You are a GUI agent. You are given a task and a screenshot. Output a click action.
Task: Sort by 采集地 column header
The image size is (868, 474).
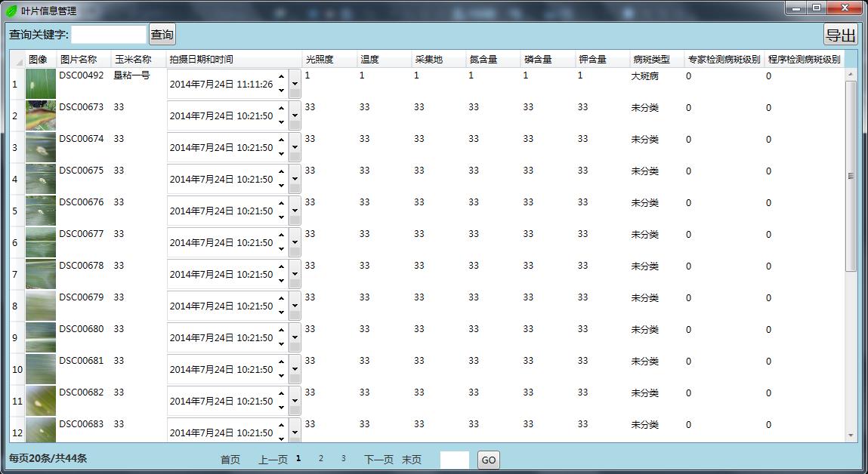click(439, 59)
